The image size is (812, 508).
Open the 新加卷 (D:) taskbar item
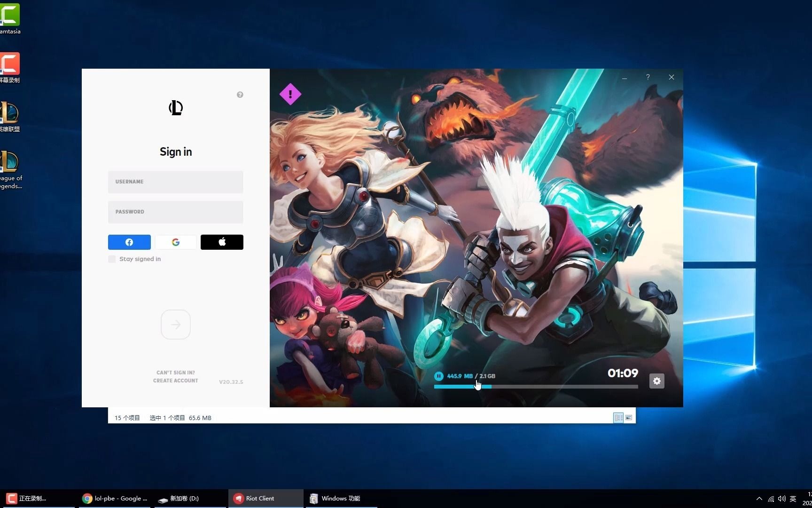click(190, 499)
